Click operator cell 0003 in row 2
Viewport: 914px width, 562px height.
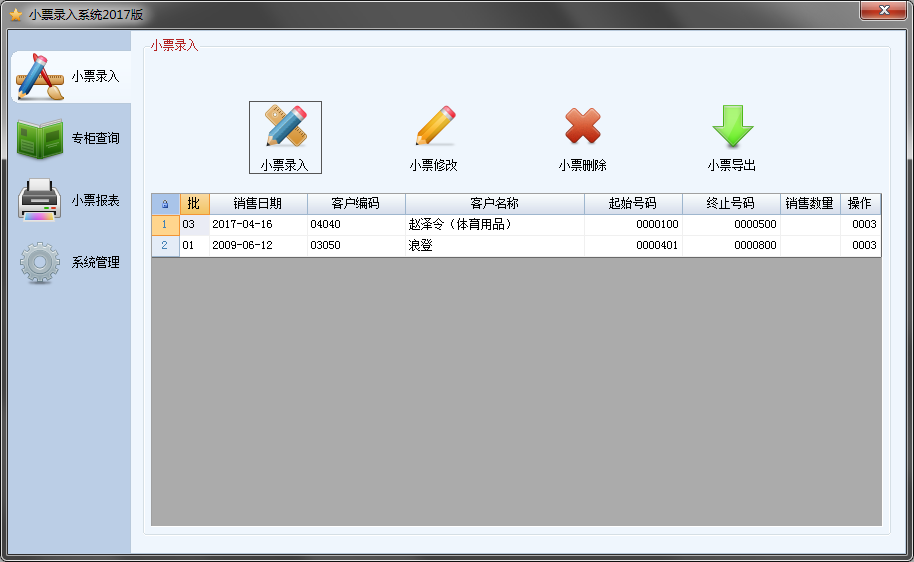coord(860,246)
